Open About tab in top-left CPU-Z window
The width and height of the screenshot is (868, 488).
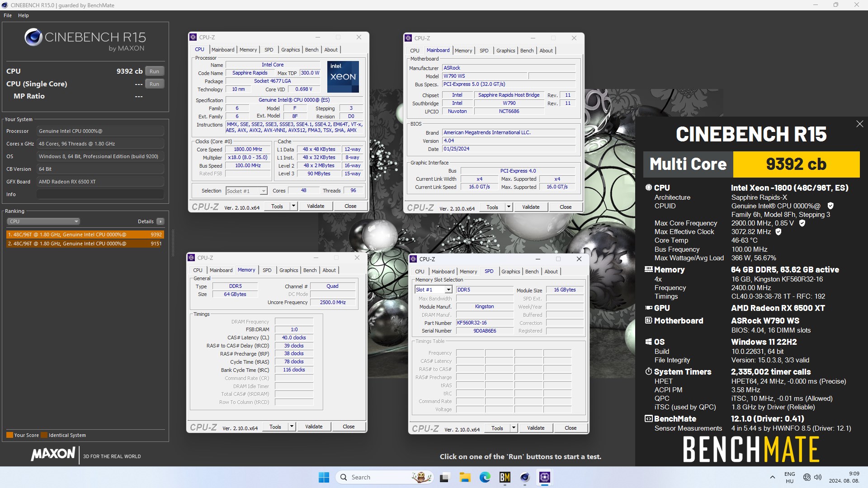pos(331,50)
